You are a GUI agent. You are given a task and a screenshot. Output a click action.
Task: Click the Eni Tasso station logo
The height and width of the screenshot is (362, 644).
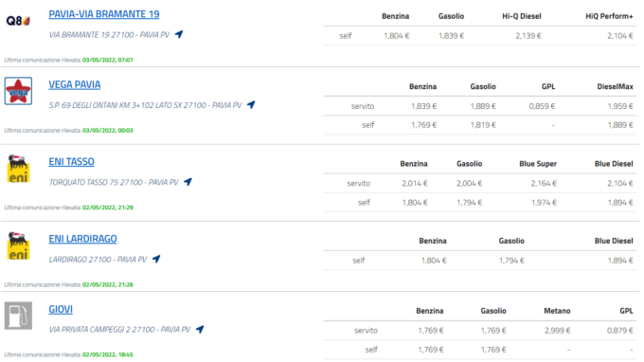[x=19, y=169]
